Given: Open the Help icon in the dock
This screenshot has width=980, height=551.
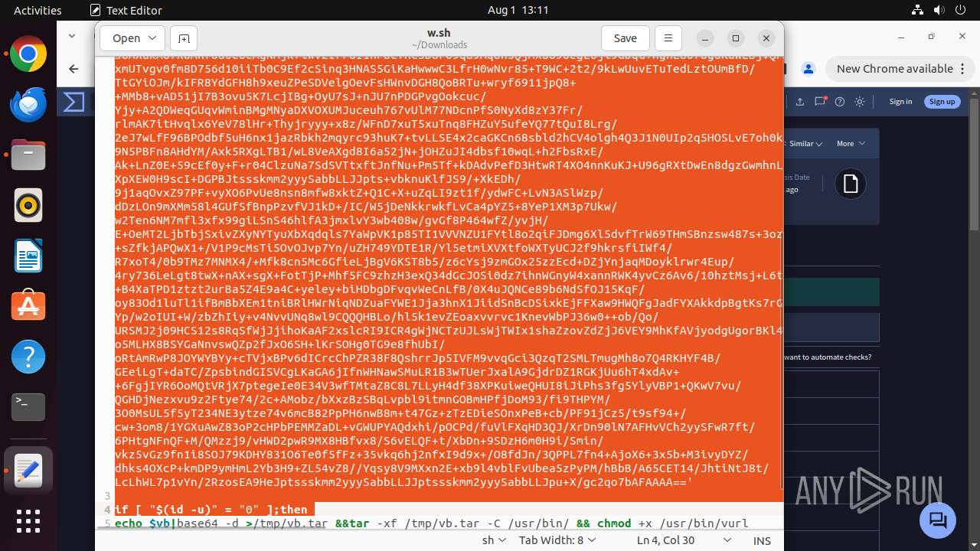Looking at the screenshot, I should (28, 357).
